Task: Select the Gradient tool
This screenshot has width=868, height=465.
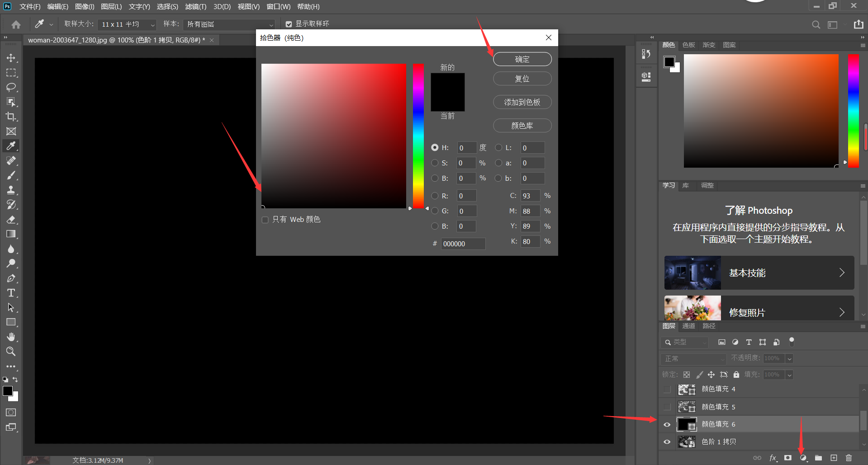Action: pyautogui.click(x=11, y=234)
